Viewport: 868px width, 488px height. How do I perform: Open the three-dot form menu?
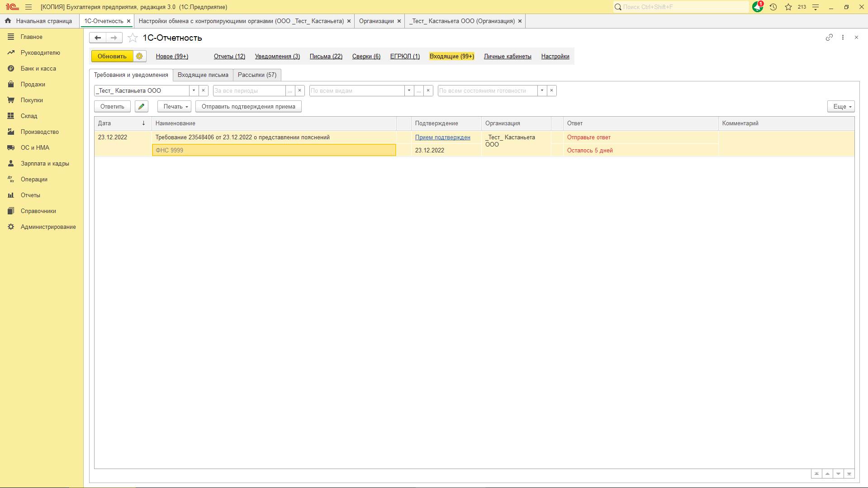(x=843, y=38)
